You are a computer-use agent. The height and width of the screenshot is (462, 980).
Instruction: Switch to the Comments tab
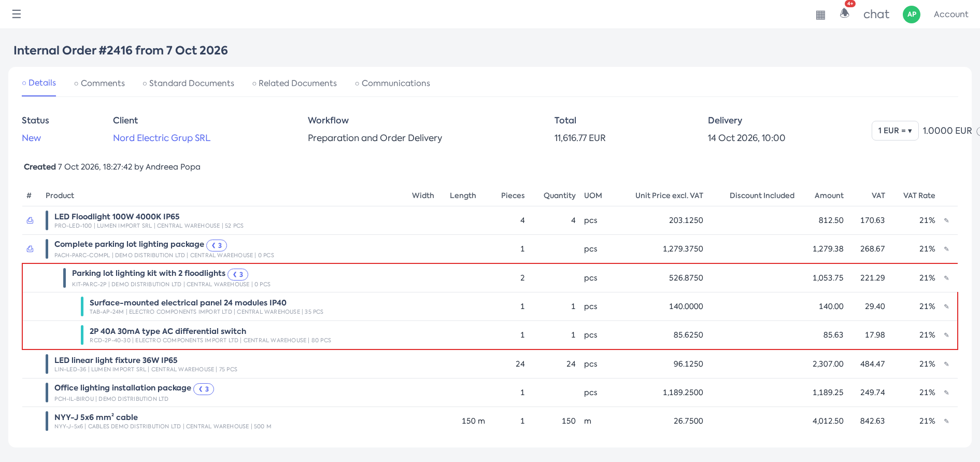tap(100, 83)
